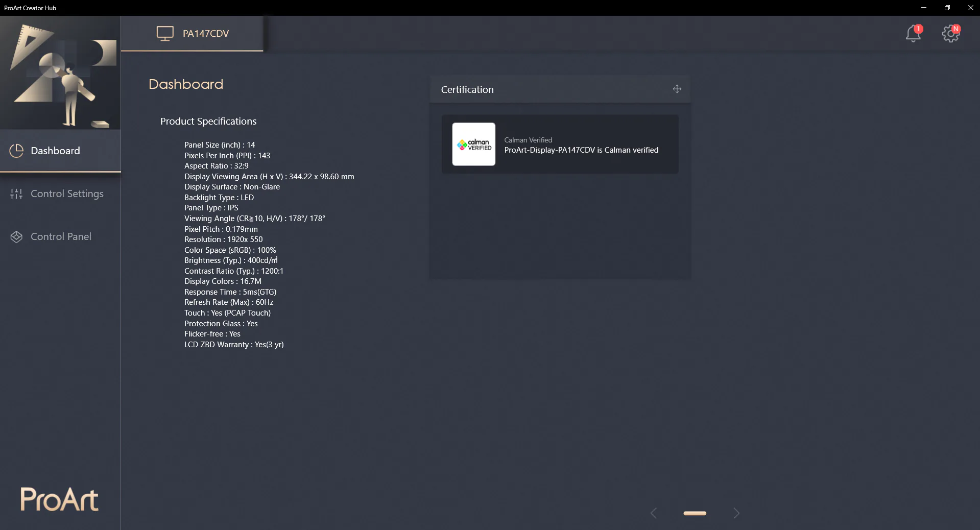Click the 'Dashboard' page heading
980x530 pixels.
pos(186,84)
